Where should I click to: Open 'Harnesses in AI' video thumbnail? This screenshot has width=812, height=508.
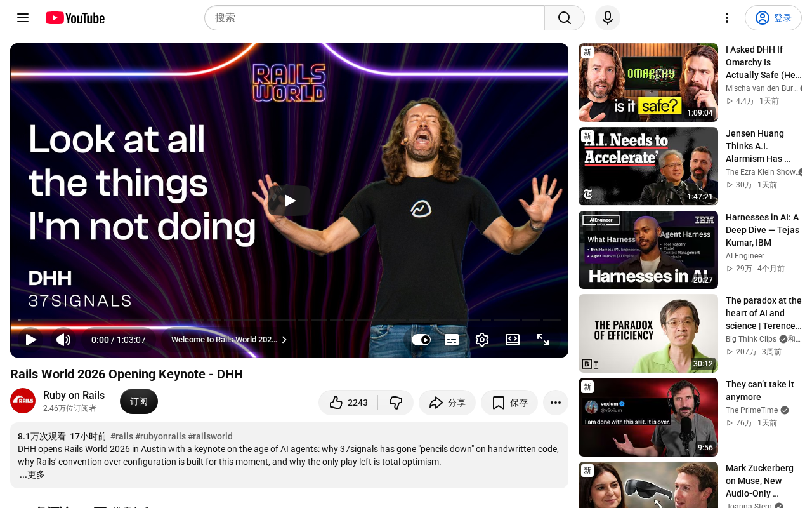point(648,250)
